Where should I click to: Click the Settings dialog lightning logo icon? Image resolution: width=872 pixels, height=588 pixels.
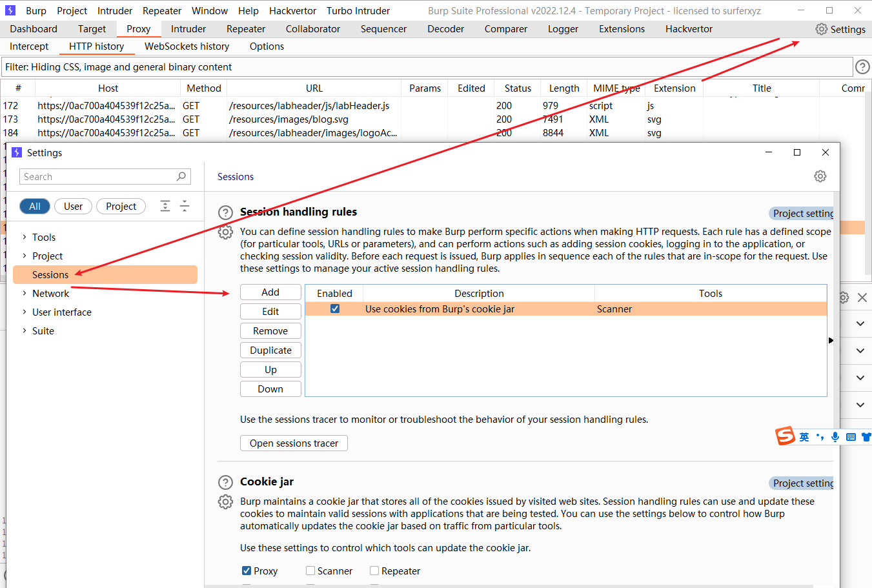pyautogui.click(x=17, y=152)
